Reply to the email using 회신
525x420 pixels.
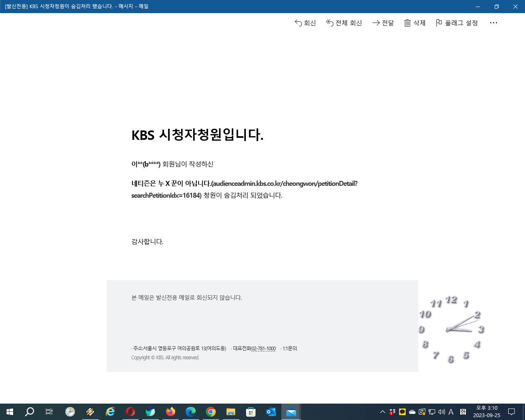305,23
